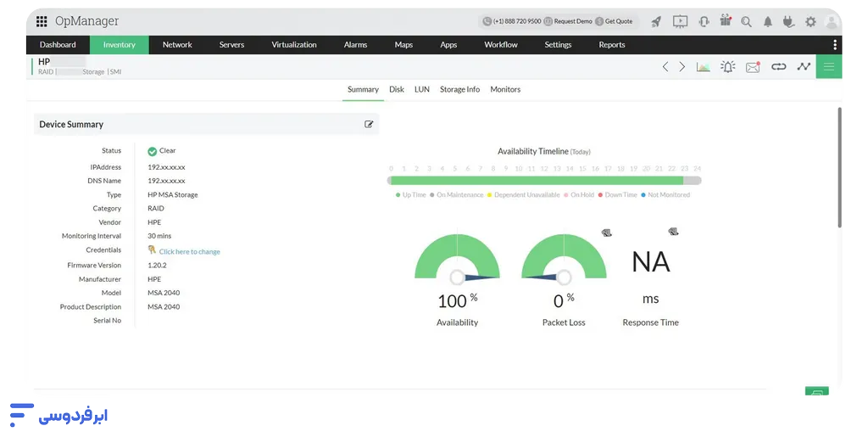Click the power plug icon
The width and height of the screenshot is (868, 437).
(788, 21)
